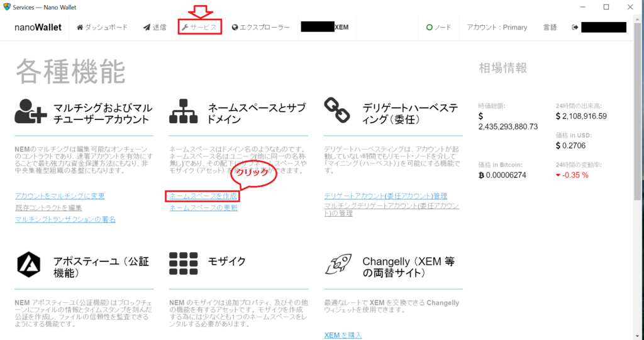This screenshot has height=340, width=644.
Task: Click the market cap value $2,435,293,880.73
Action: click(508, 121)
